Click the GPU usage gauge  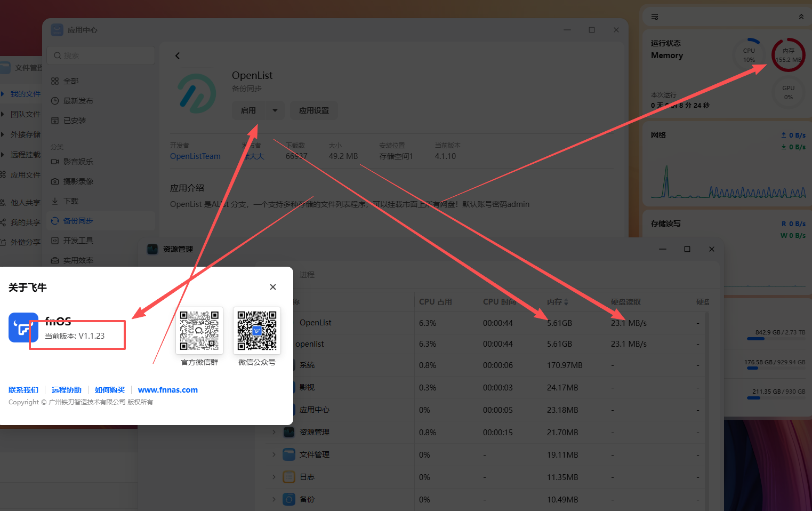point(789,92)
